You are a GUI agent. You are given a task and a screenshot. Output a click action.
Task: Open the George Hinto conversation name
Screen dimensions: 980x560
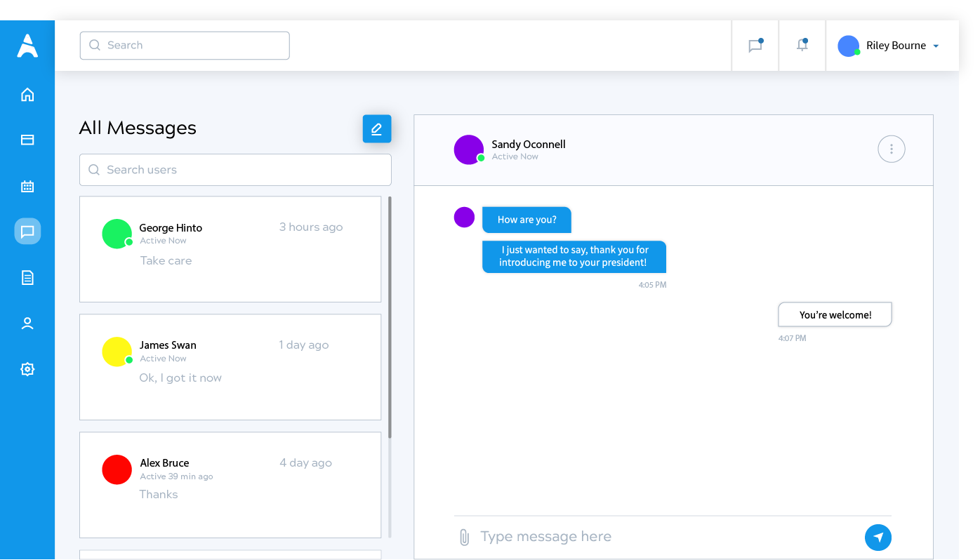(171, 228)
